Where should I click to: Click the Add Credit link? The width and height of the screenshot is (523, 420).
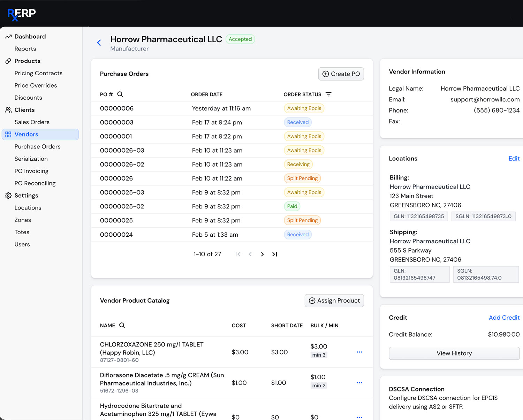click(504, 318)
